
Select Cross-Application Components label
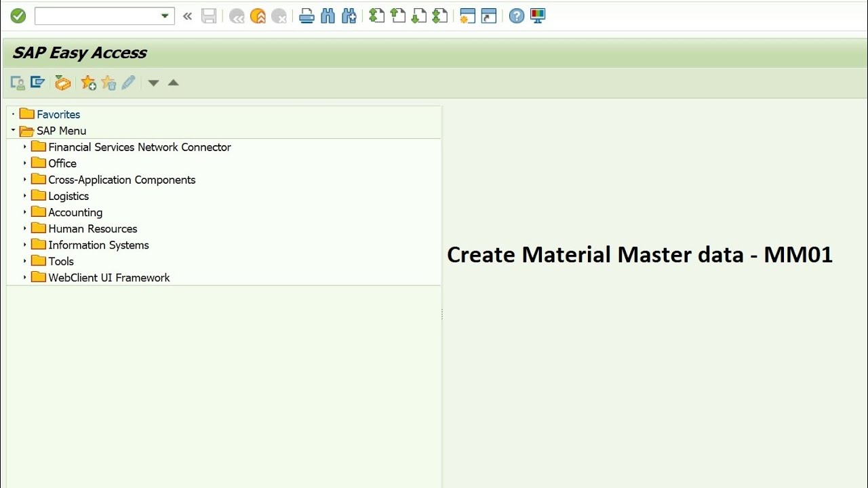122,180
